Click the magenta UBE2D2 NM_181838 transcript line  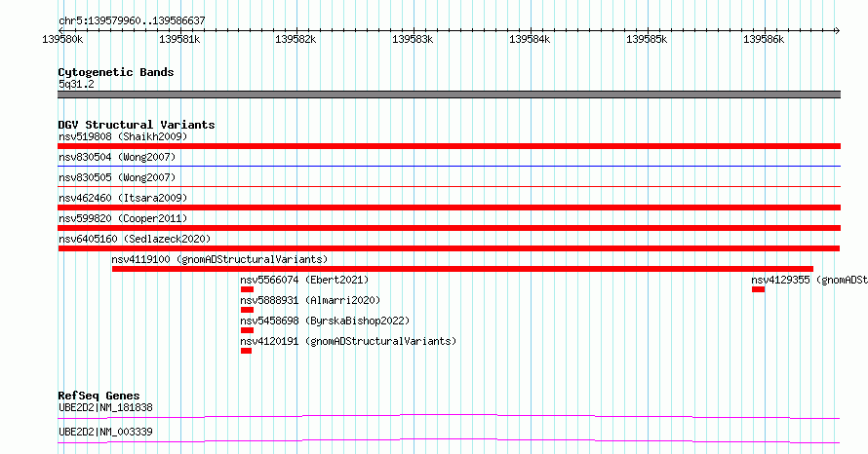[x=449, y=416]
